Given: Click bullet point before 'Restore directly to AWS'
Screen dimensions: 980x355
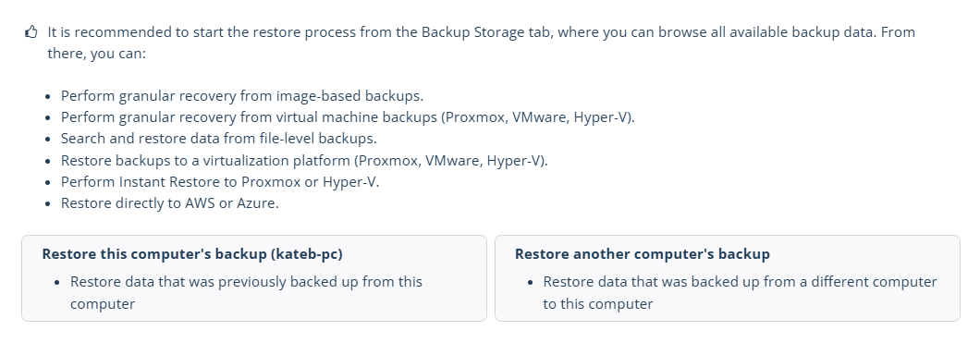Looking at the screenshot, I should (x=49, y=203).
